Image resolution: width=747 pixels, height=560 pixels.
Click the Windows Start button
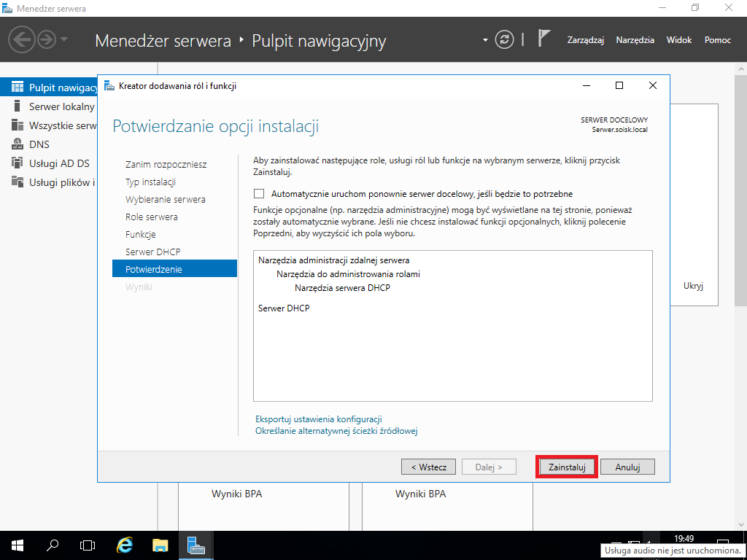pyautogui.click(x=18, y=545)
